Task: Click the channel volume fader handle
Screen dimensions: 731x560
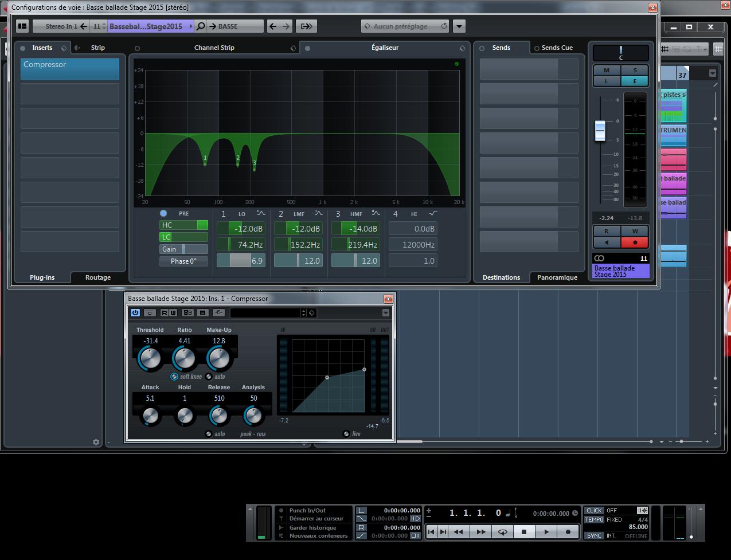Action: pos(600,130)
